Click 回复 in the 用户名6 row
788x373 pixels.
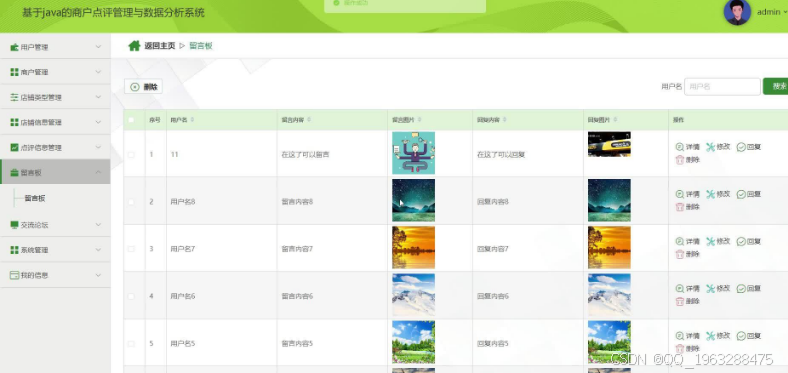tap(749, 289)
